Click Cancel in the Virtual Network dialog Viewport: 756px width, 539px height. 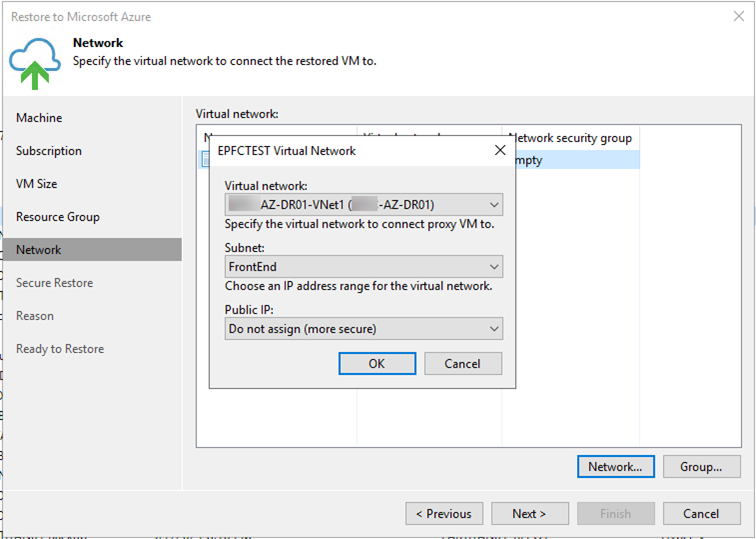coord(463,364)
